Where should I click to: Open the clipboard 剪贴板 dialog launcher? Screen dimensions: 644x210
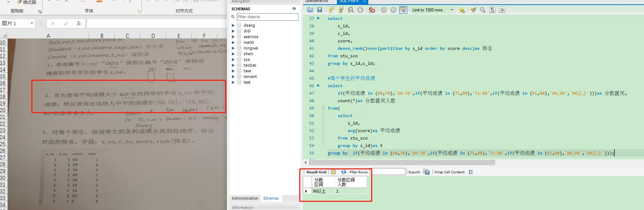pos(40,12)
